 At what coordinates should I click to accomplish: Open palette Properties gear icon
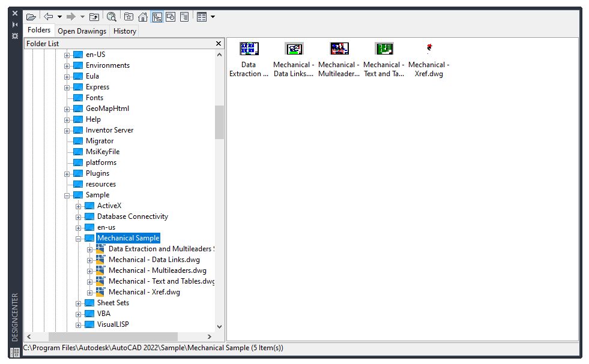[15, 36]
